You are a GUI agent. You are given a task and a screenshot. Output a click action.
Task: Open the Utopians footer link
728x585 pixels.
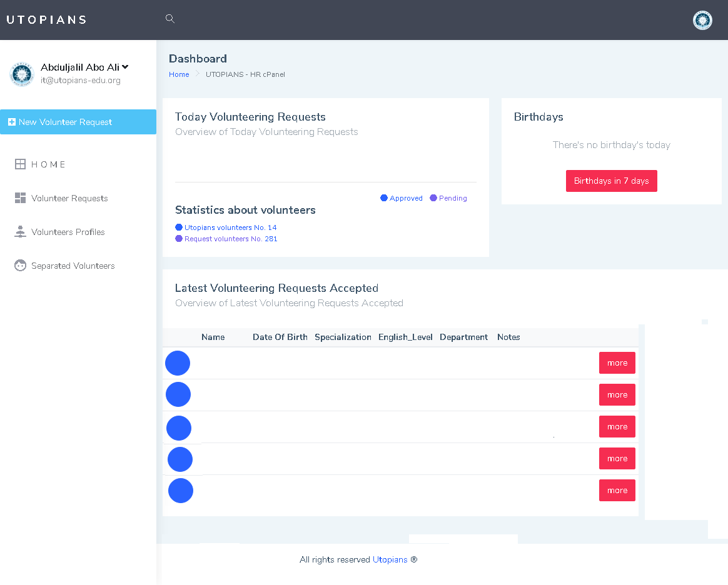click(x=390, y=559)
